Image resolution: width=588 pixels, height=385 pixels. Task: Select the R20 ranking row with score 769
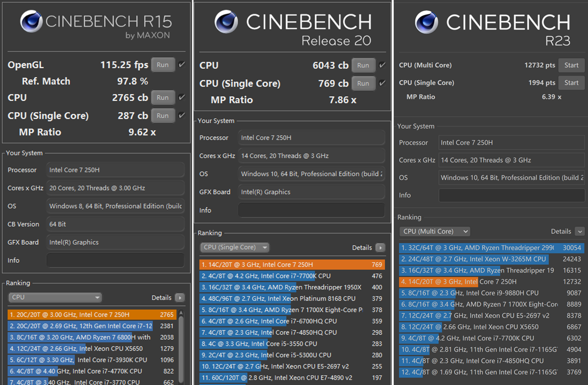tap(292, 264)
